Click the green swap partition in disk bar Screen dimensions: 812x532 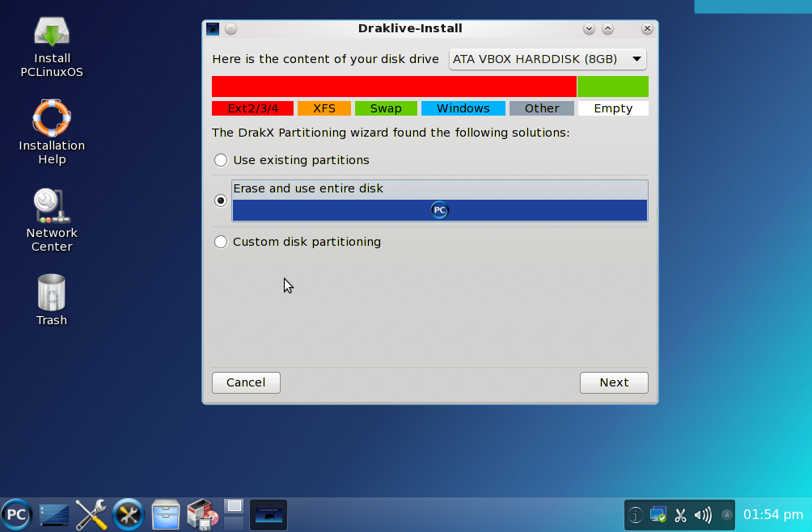coord(612,87)
